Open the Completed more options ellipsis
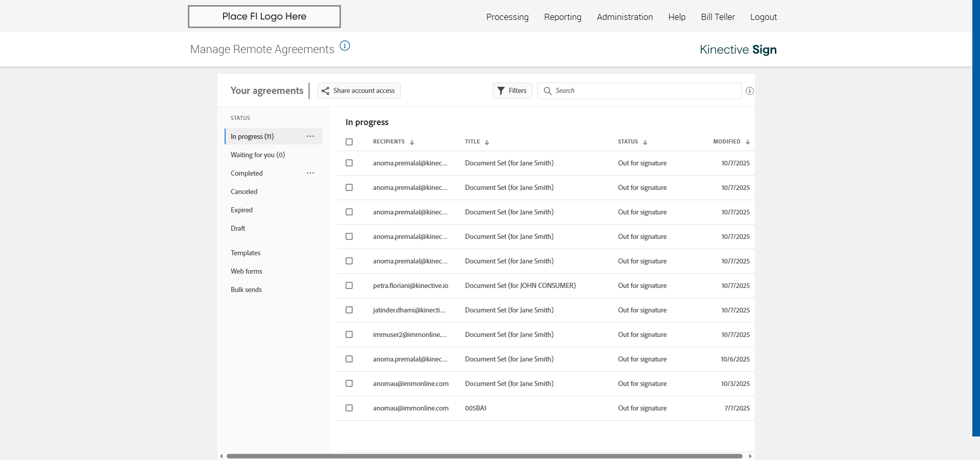The height and width of the screenshot is (460, 980). 310,173
